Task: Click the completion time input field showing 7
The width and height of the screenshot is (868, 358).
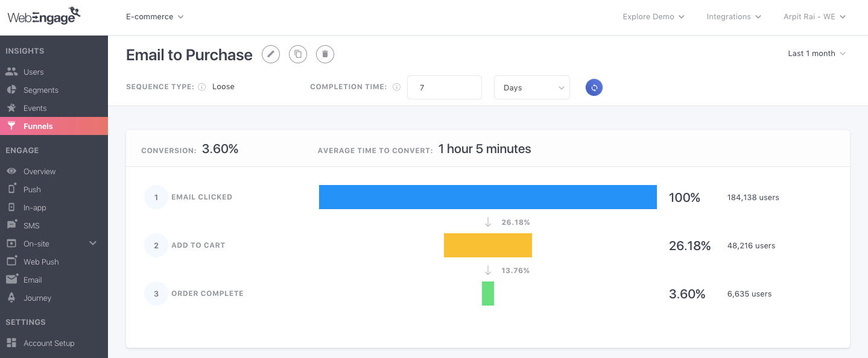Action: click(445, 87)
